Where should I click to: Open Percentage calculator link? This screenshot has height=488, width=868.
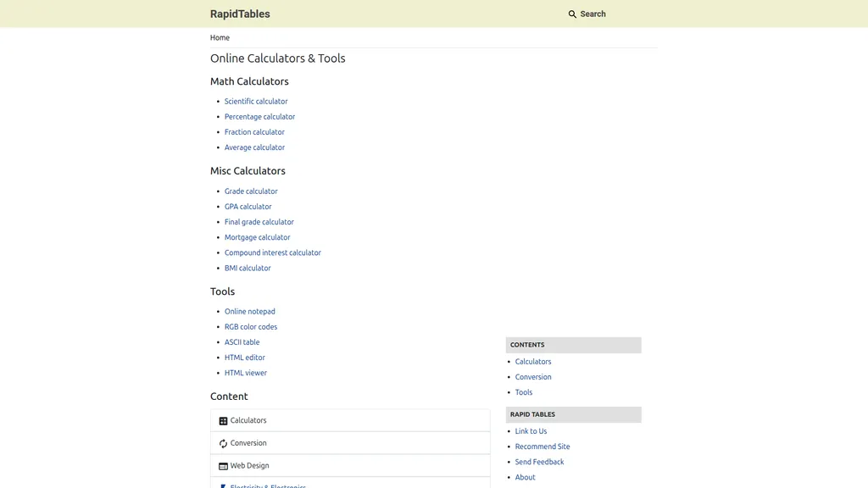pos(259,117)
